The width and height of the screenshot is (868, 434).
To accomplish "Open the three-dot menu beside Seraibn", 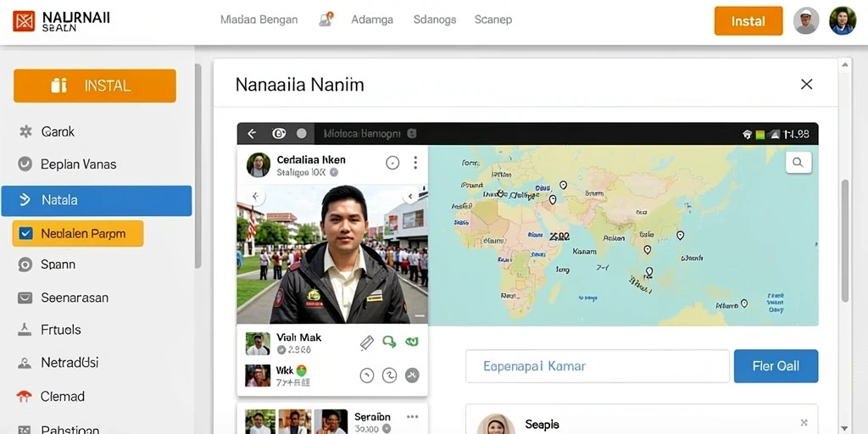I will point(413,417).
